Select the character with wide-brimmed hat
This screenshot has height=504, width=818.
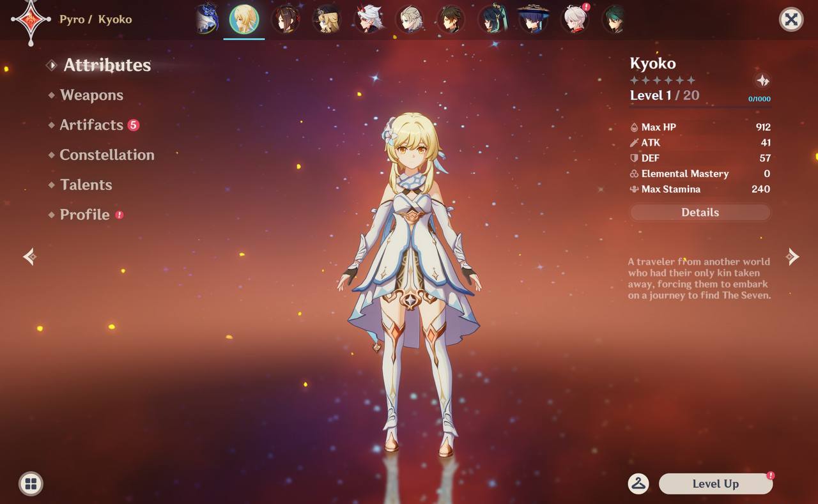tap(533, 19)
